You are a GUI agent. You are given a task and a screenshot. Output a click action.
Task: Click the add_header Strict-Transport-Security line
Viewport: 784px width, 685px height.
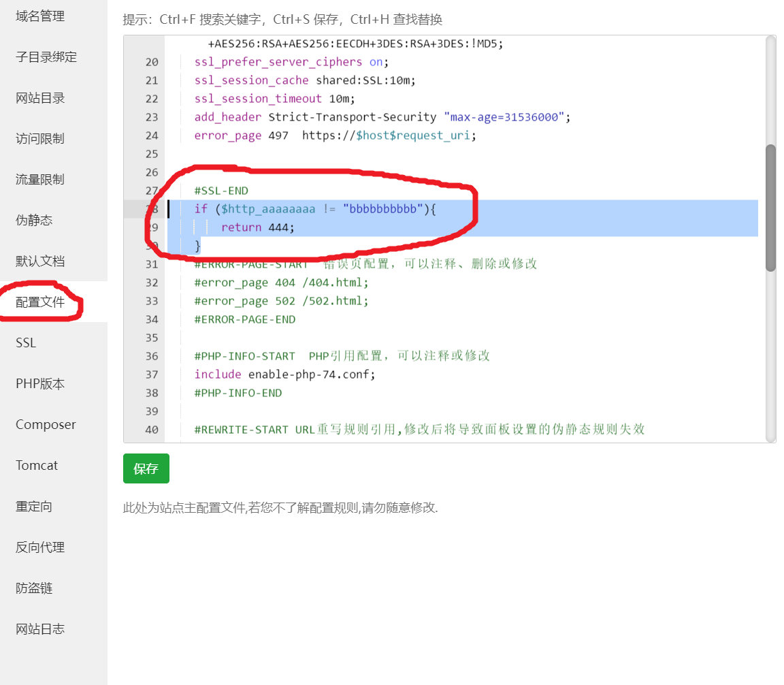click(x=382, y=117)
